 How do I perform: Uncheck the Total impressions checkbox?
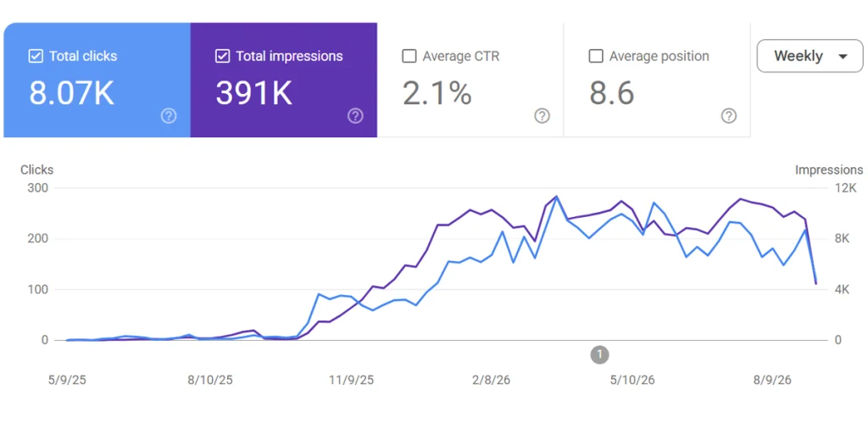pos(223,56)
